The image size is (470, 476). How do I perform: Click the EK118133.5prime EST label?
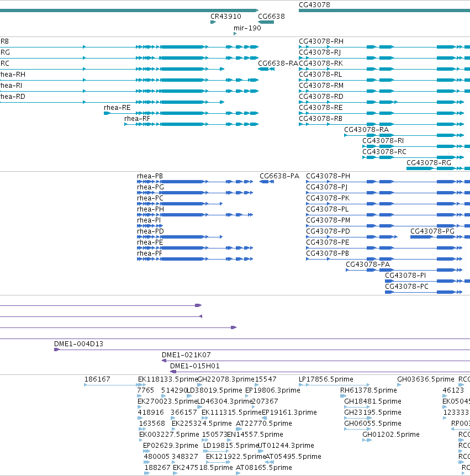(x=167, y=379)
